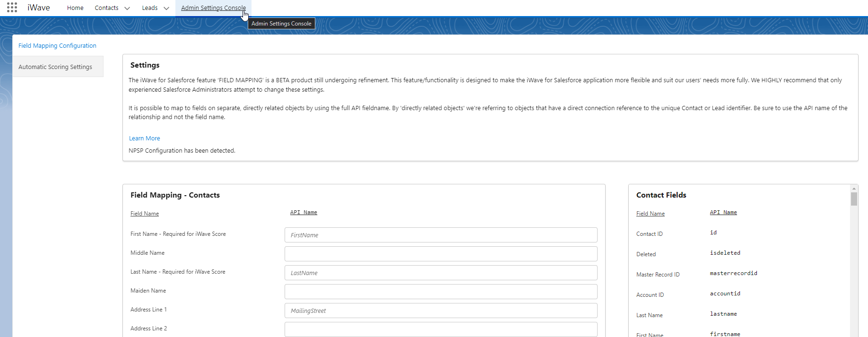The width and height of the screenshot is (868, 337).
Task: Go to the Home tab
Action: click(x=75, y=8)
